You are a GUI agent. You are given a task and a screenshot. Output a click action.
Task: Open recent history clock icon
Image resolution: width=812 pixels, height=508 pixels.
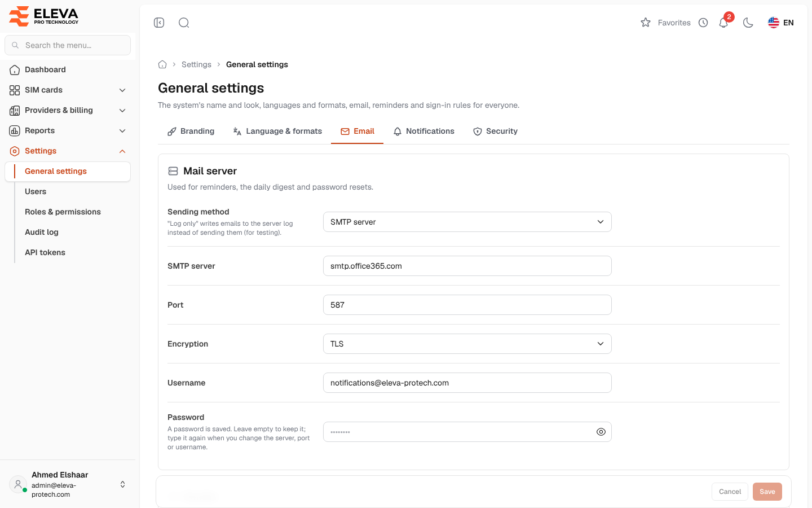point(703,23)
